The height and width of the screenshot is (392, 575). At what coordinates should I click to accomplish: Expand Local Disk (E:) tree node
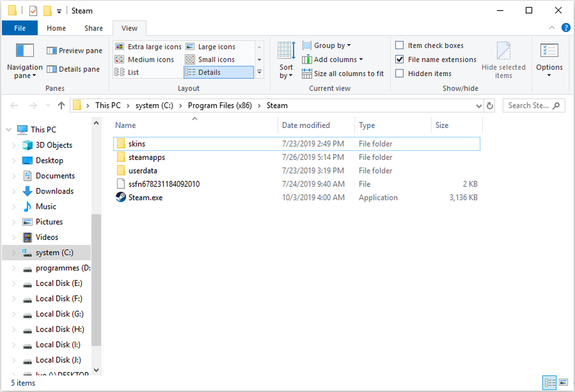[14, 283]
